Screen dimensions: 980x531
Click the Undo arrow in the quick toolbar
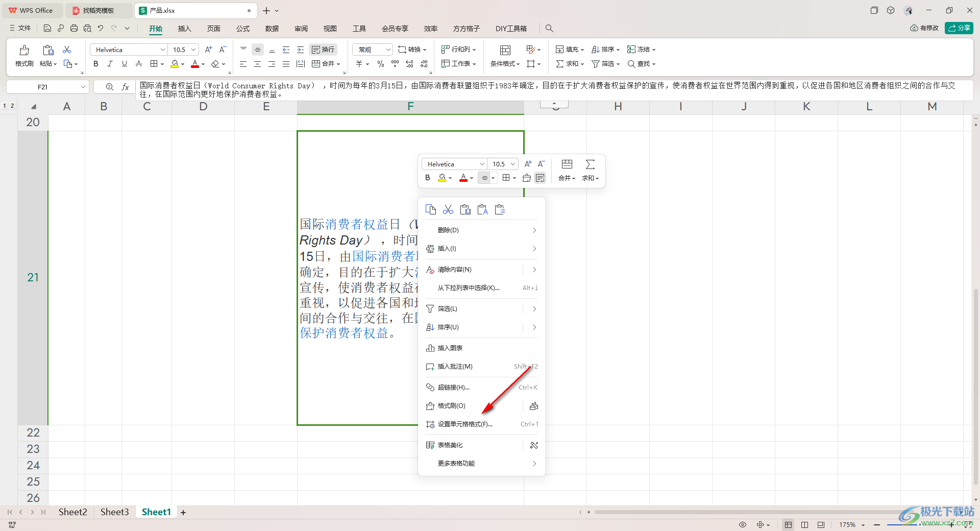point(101,28)
